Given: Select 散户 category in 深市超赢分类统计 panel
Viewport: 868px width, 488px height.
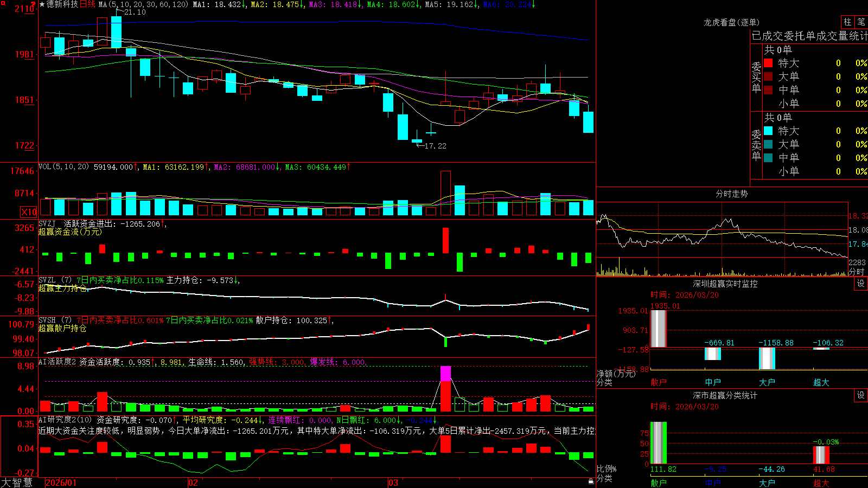Looking at the screenshot, I should click(659, 483).
